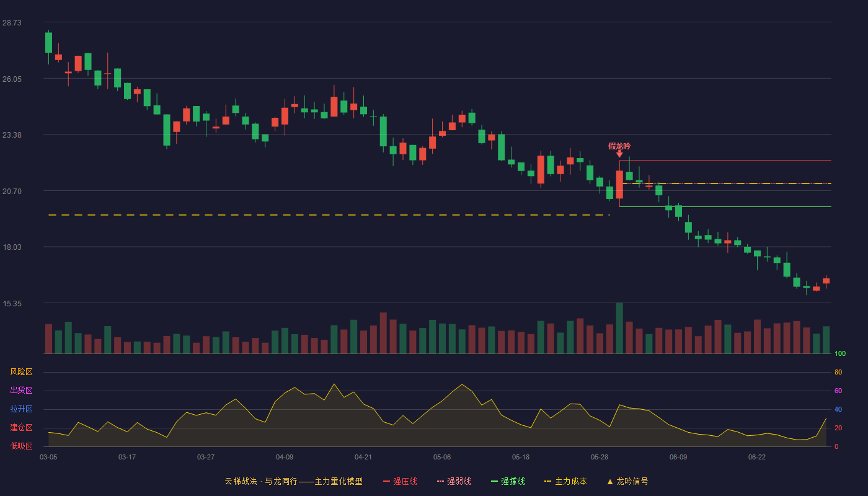The image size is (868, 496).
Task: Click the 假龙吟 signal text label
Action: click(x=619, y=146)
